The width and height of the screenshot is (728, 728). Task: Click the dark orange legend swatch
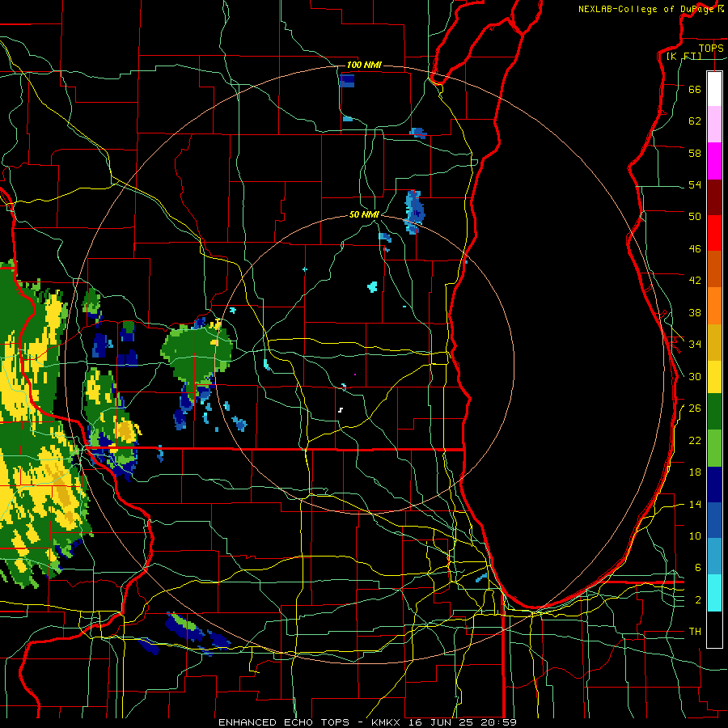[x=714, y=269]
